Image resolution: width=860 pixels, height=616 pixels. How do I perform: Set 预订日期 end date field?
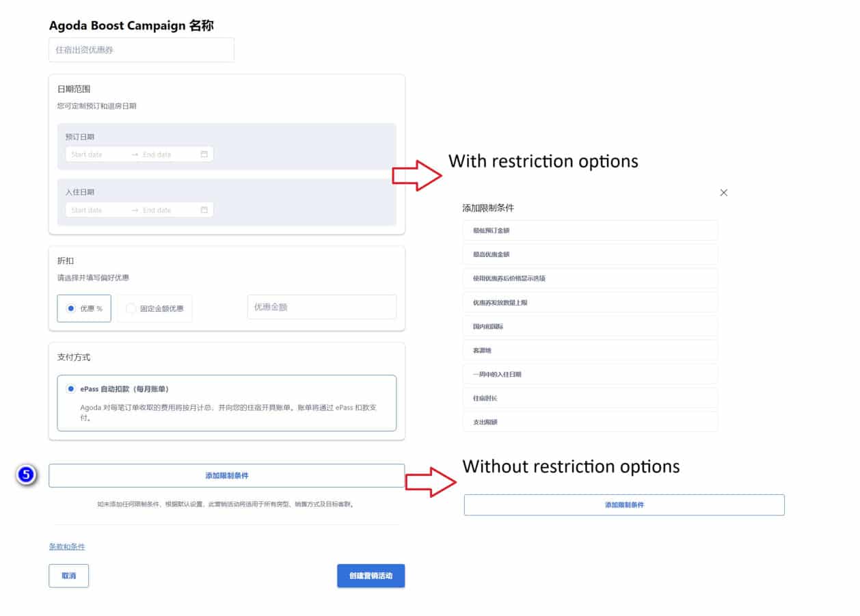click(167, 155)
